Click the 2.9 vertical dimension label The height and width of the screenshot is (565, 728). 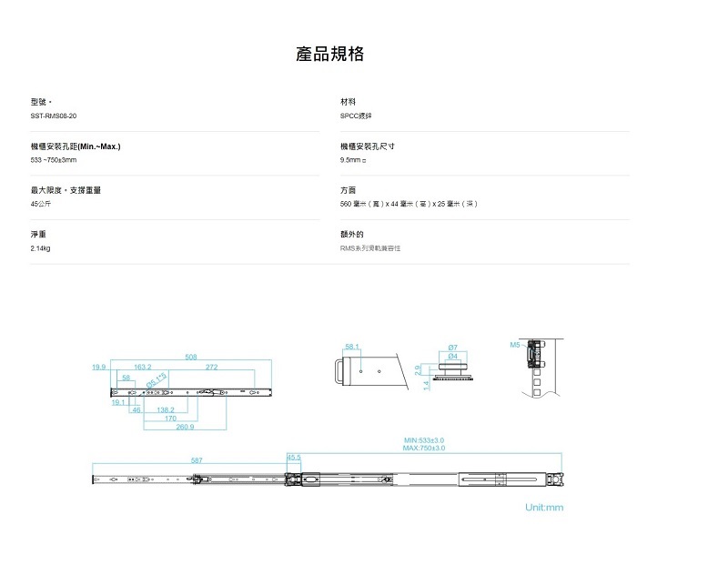[x=418, y=369]
